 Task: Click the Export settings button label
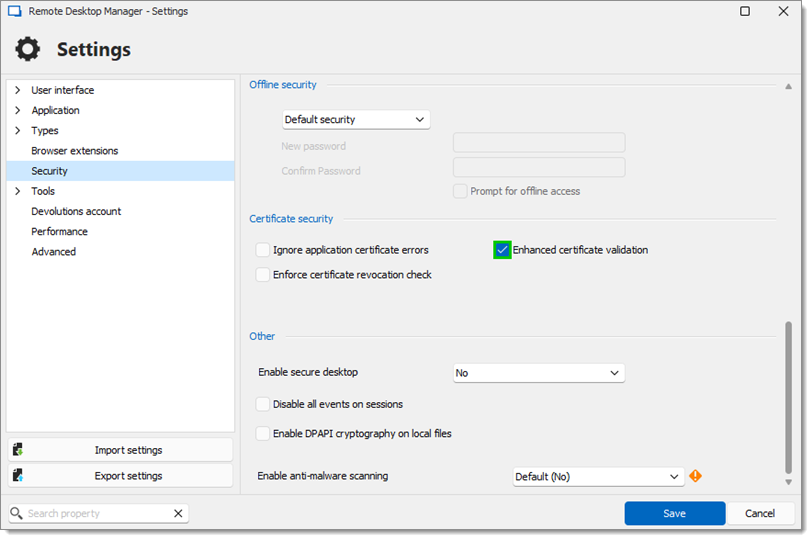click(128, 475)
